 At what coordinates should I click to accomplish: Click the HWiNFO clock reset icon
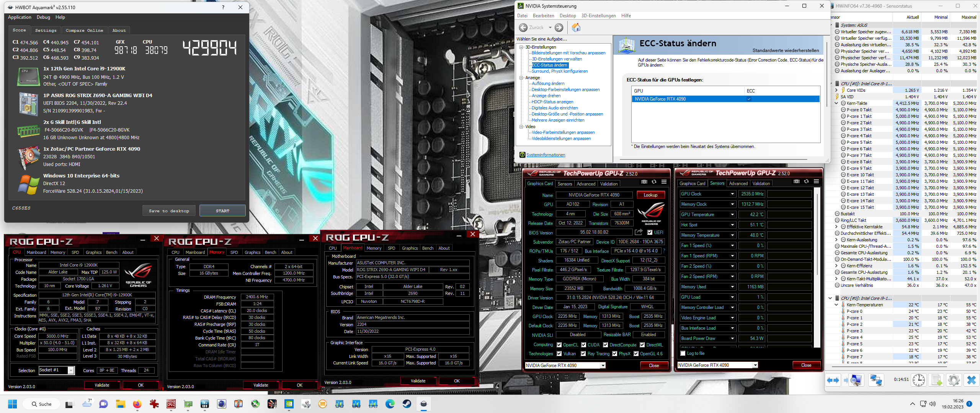tap(919, 380)
